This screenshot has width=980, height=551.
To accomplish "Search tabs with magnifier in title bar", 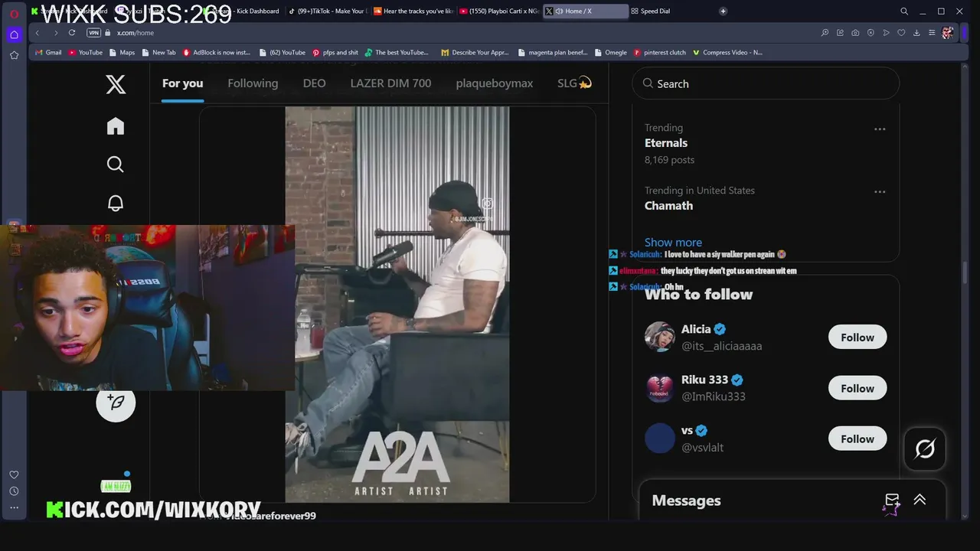I will [x=904, y=11].
